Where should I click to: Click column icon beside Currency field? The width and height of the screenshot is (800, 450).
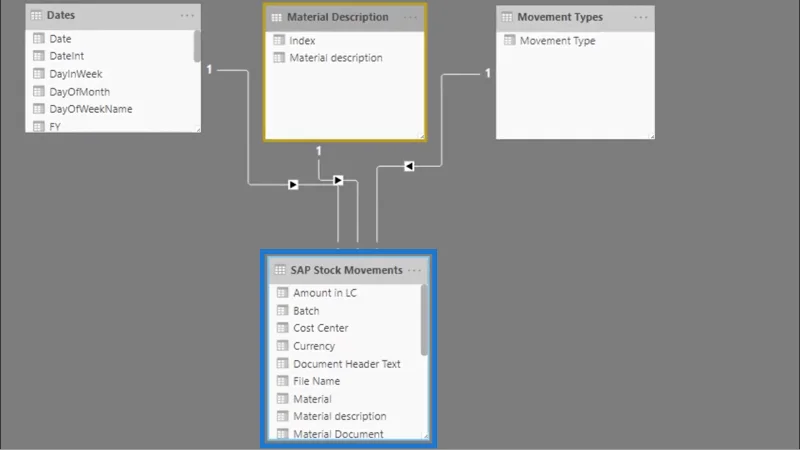283,346
